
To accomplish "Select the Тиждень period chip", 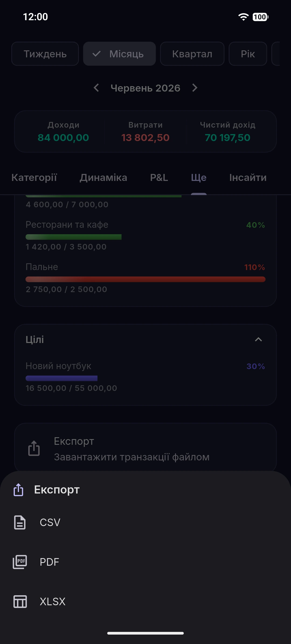I will pos(45,54).
